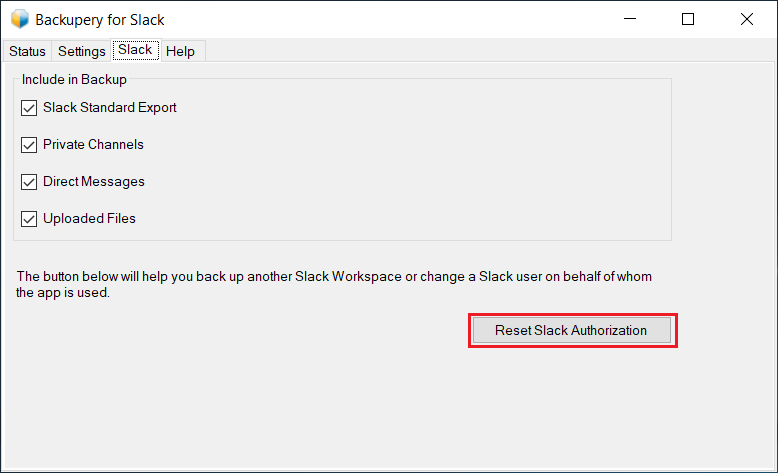The width and height of the screenshot is (778, 473).
Task: Close the Backupery for Slack window
Action: click(x=747, y=19)
